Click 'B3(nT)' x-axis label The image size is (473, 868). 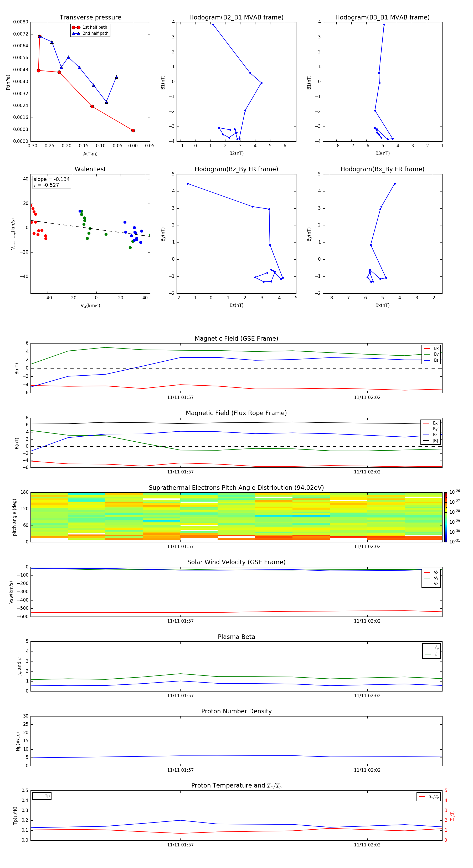(x=382, y=153)
